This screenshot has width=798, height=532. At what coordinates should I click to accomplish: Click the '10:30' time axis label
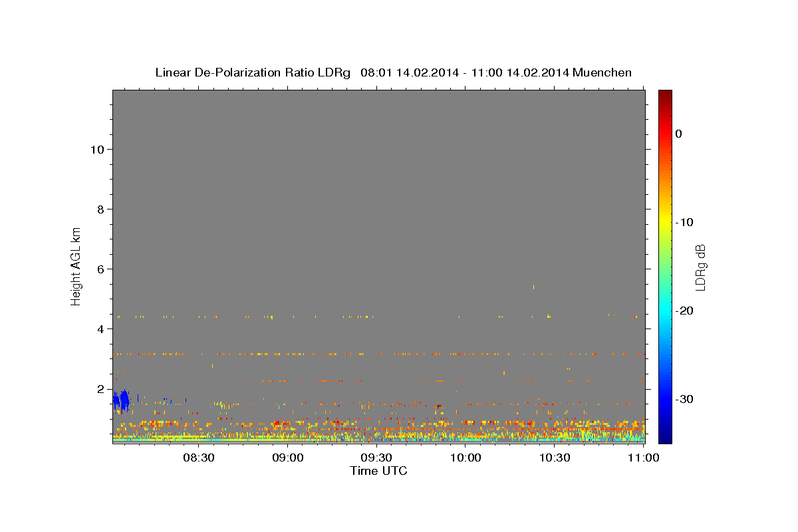pos(555,458)
